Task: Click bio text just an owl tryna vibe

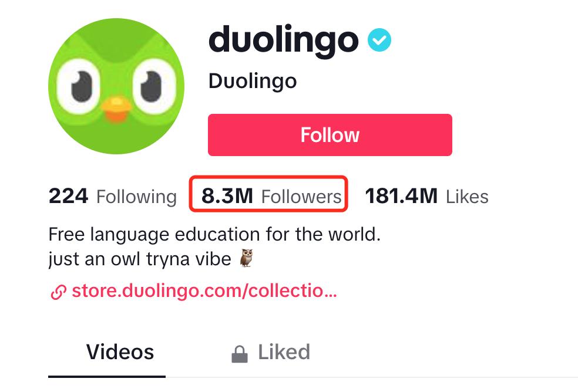Action: 140,259
